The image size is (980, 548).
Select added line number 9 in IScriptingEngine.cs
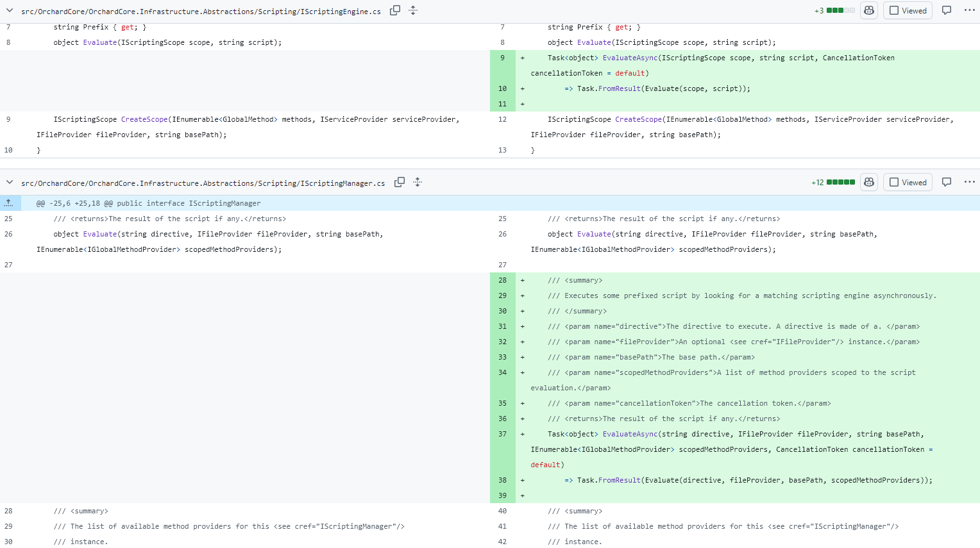pyautogui.click(x=503, y=58)
